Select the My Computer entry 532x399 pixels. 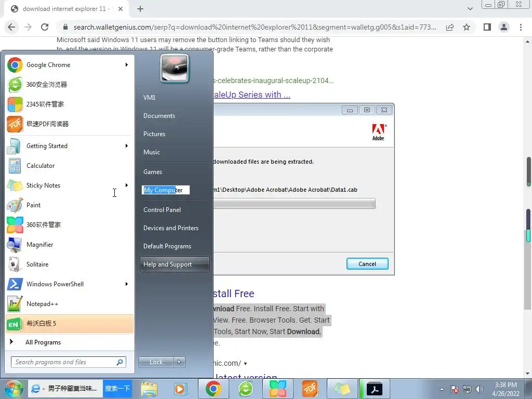pyautogui.click(x=166, y=190)
